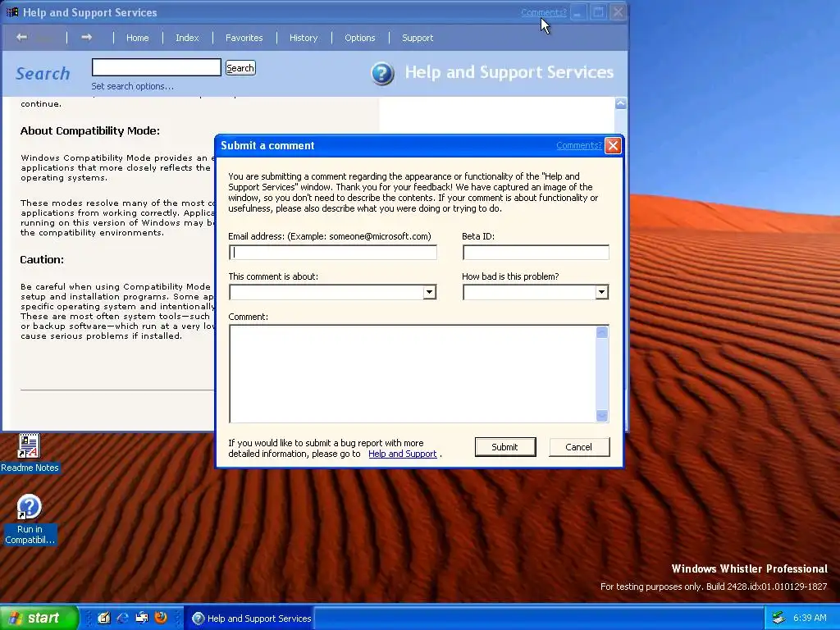Click the 6:39 AM taskbar clock
This screenshot has height=630, width=840.
point(810,618)
